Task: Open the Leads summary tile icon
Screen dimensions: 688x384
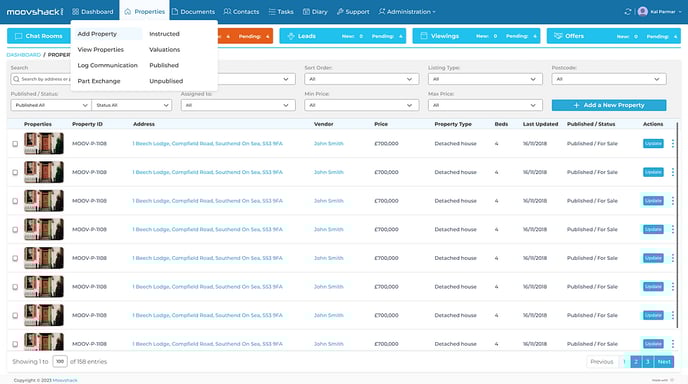Action: pyautogui.click(x=291, y=36)
